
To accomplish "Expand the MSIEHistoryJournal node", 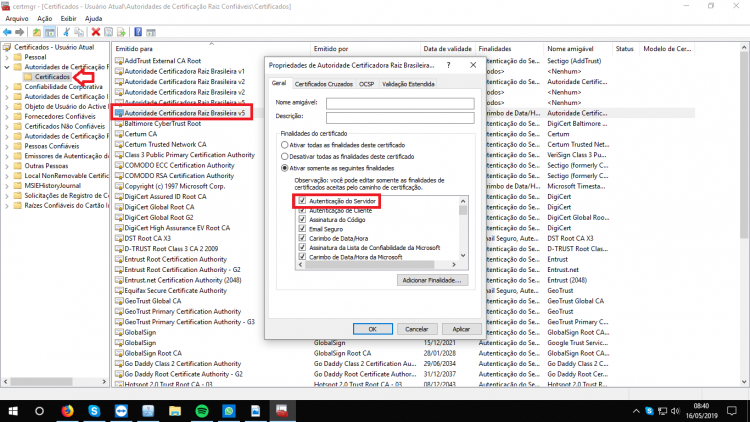I will (x=7, y=186).
